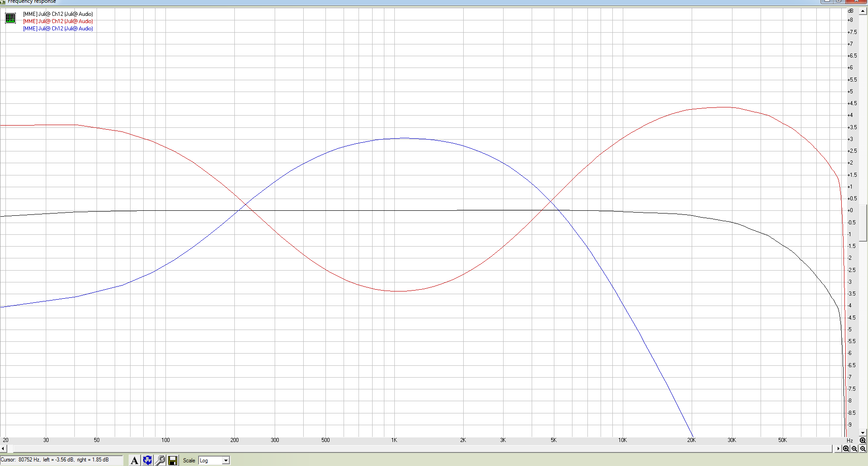
Task: Zoom out vertically on the dB axis
Action: pos(863,449)
